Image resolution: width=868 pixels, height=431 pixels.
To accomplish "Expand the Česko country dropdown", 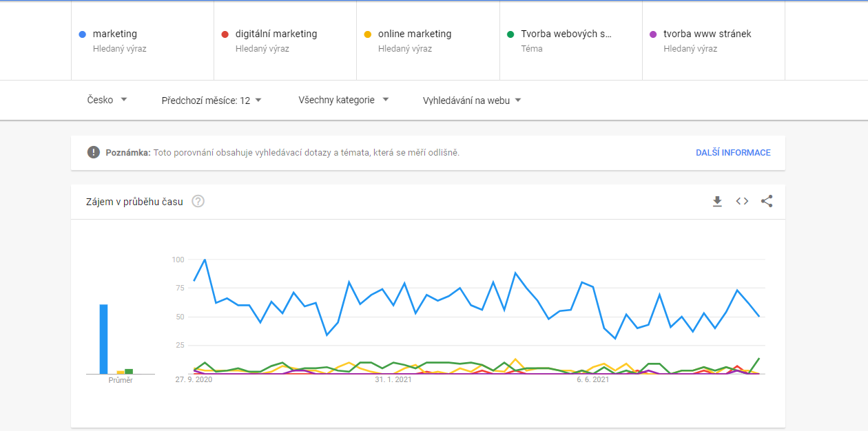I will [x=107, y=100].
